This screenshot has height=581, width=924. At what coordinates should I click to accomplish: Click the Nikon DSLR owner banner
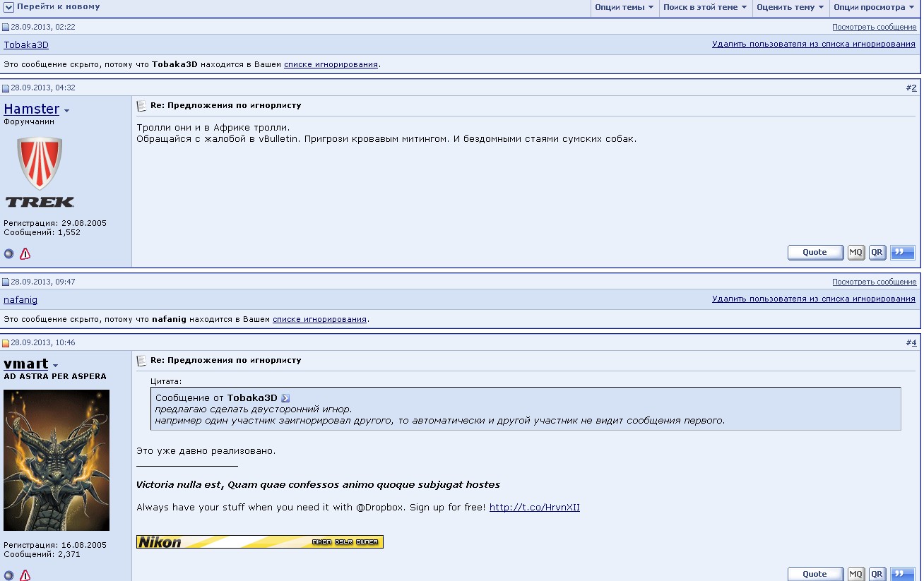(x=259, y=542)
